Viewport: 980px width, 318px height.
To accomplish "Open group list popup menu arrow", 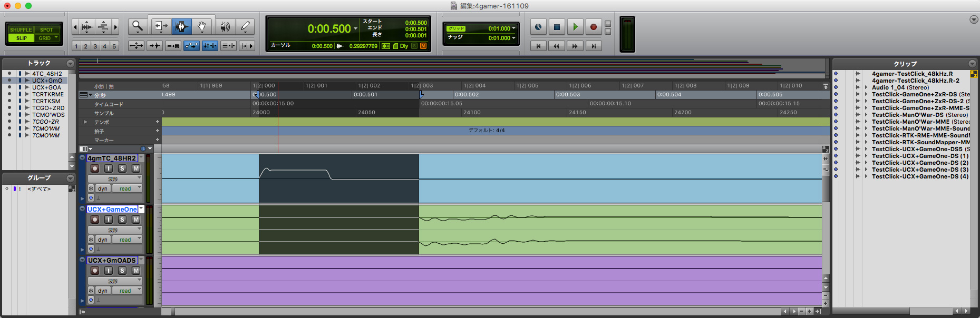I will tap(70, 178).
